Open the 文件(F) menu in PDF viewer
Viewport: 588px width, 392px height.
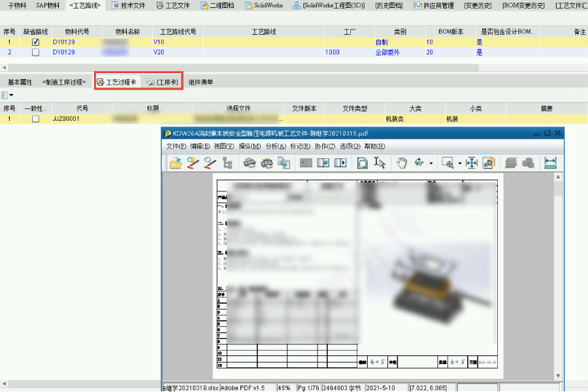176,146
